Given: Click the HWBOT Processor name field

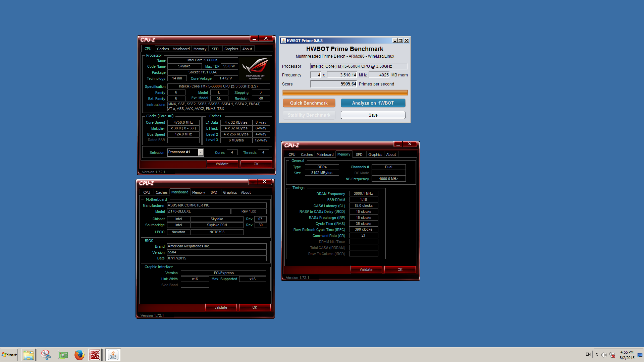Looking at the screenshot, I should click(x=359, y=66).
